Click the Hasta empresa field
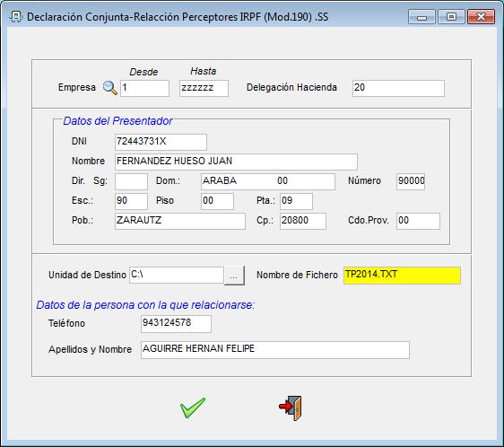The image size is (504, 447). [204, 88]
